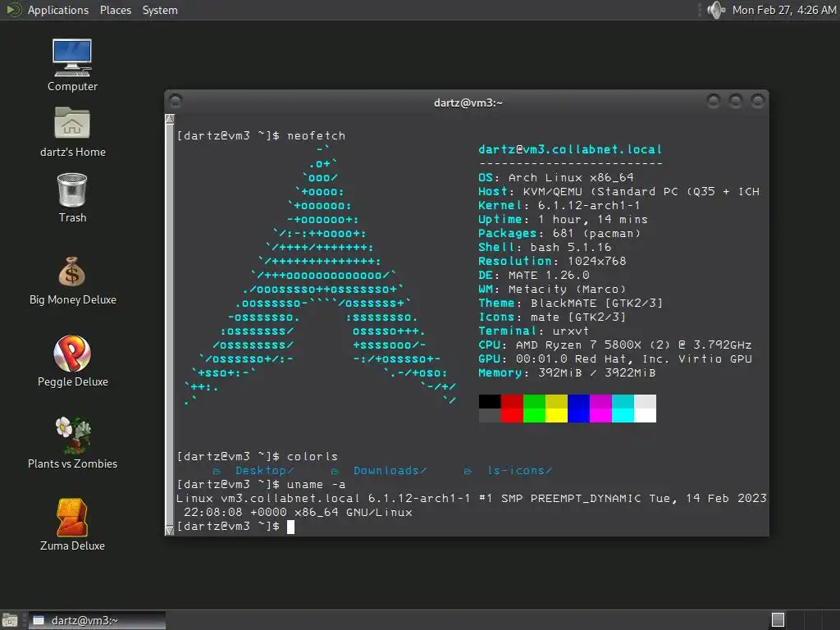Open the Computer desktop icon
This screenshot has width=840, height=630.
click(72, 66)
